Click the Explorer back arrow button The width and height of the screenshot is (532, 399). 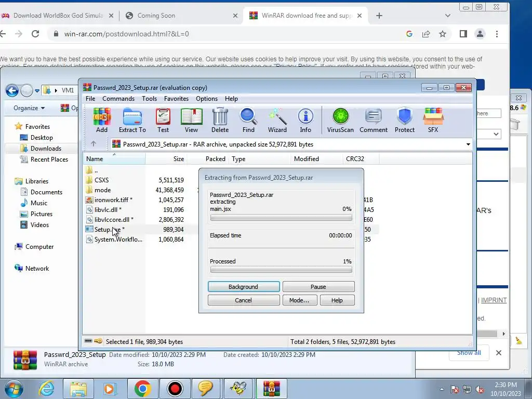pos(12,90)
